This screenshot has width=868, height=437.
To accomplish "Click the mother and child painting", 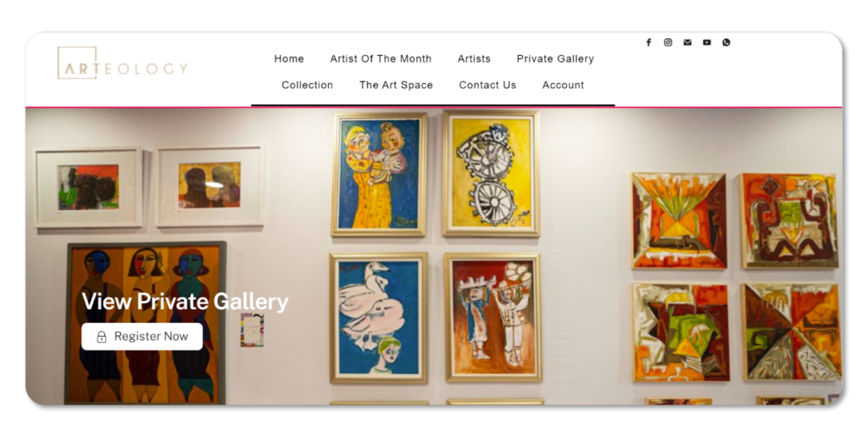I will click(380, 174).
